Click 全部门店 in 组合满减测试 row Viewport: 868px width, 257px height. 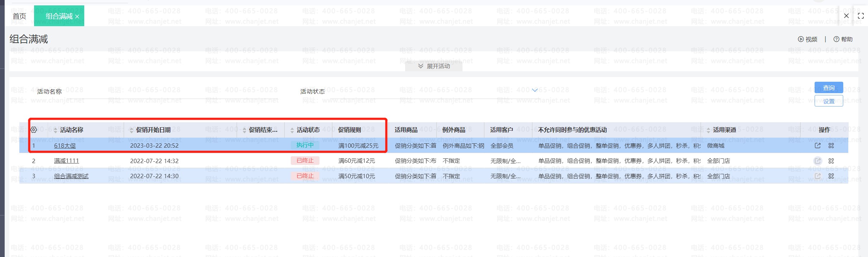[718, 176]
